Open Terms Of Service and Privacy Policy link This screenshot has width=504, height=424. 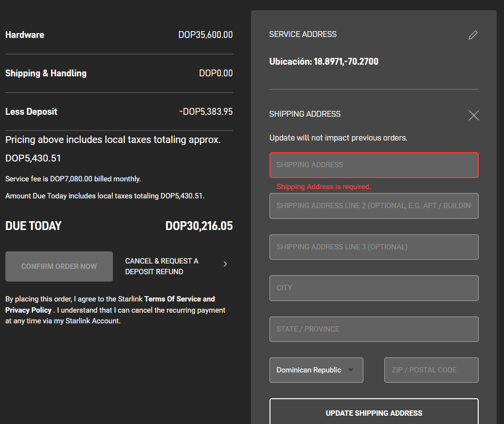tap(110, 304)
